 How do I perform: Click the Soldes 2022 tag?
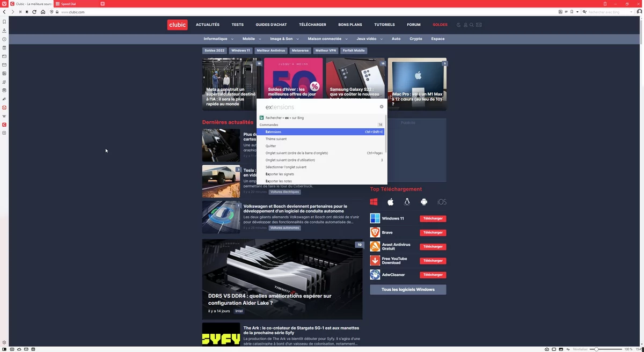point(215,50)
